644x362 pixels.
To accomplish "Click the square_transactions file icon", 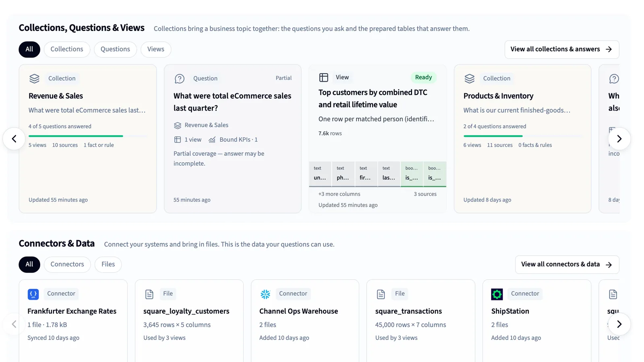I will (381, 294).
